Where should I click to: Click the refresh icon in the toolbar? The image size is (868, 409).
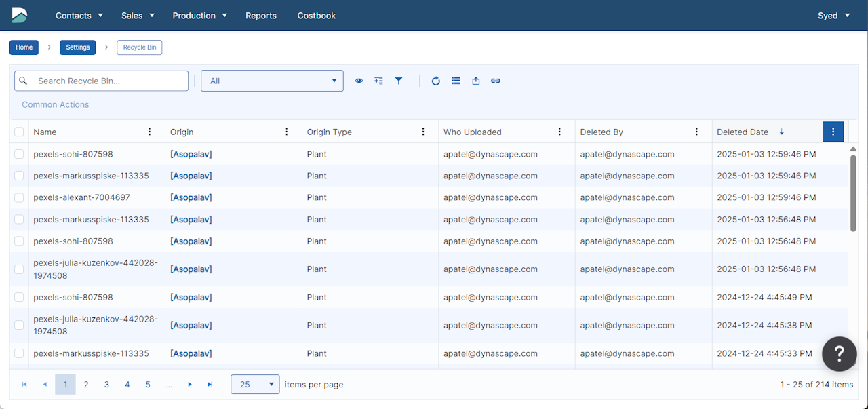436,81
